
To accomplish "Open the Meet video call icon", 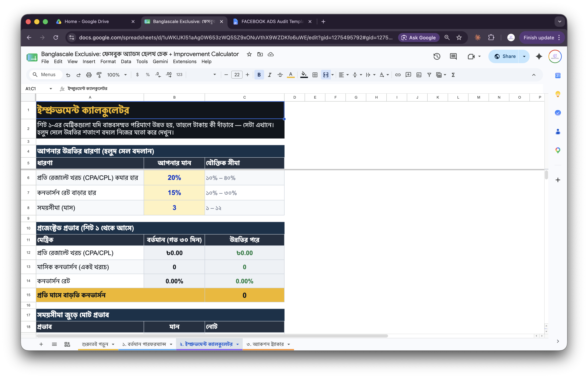I will (x=471, y=56).
